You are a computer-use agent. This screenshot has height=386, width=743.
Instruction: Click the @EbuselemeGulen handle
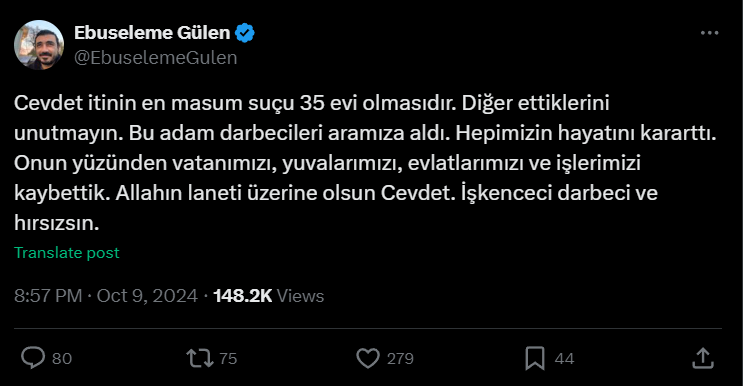(155, 58)
